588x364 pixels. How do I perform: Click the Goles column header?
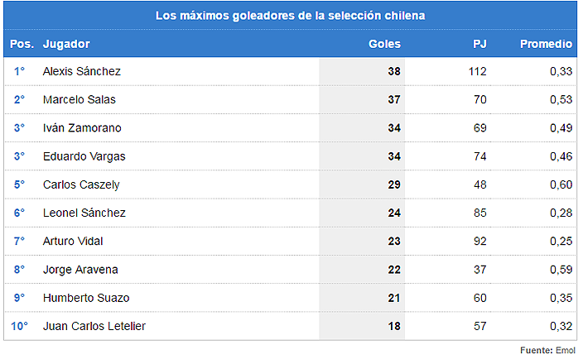pos(384,44)
